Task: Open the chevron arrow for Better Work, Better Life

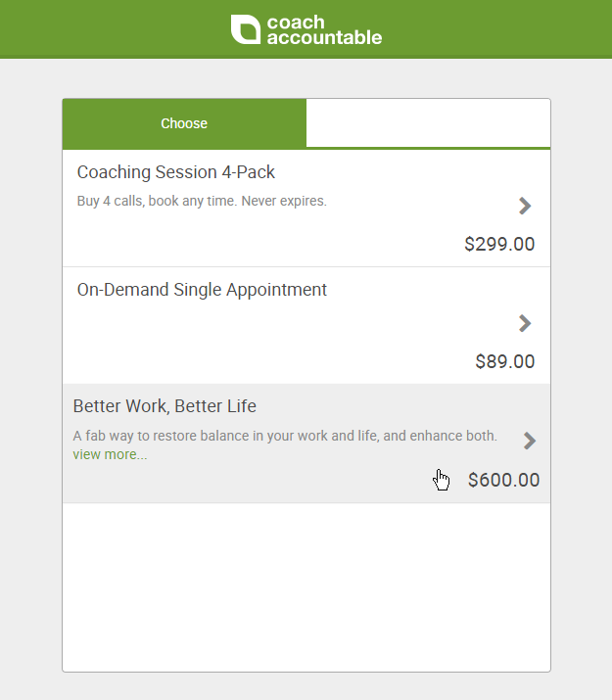Action: coord(530,442)
